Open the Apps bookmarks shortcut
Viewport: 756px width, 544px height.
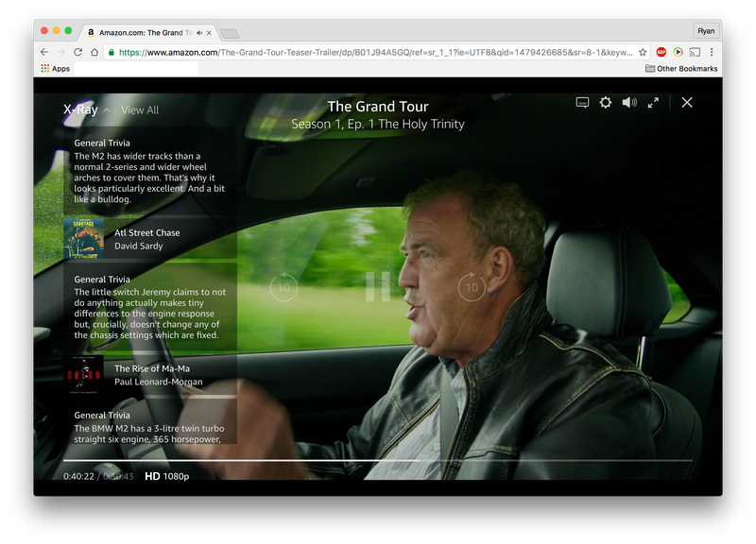pyautogui.click(x=56, y=68)
